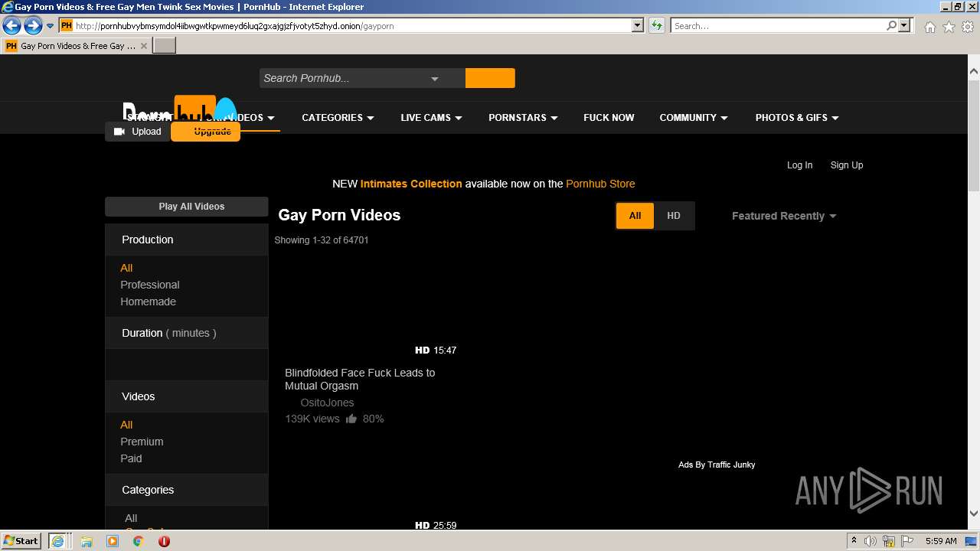The height and width of the screenshot is (551, 980).
Task: Click the network tray icon
Action: point(890,541)
